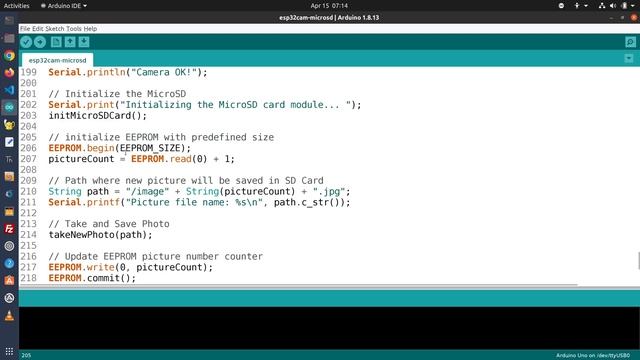
Task: Open the Edit menu
Action: (38, 29)
